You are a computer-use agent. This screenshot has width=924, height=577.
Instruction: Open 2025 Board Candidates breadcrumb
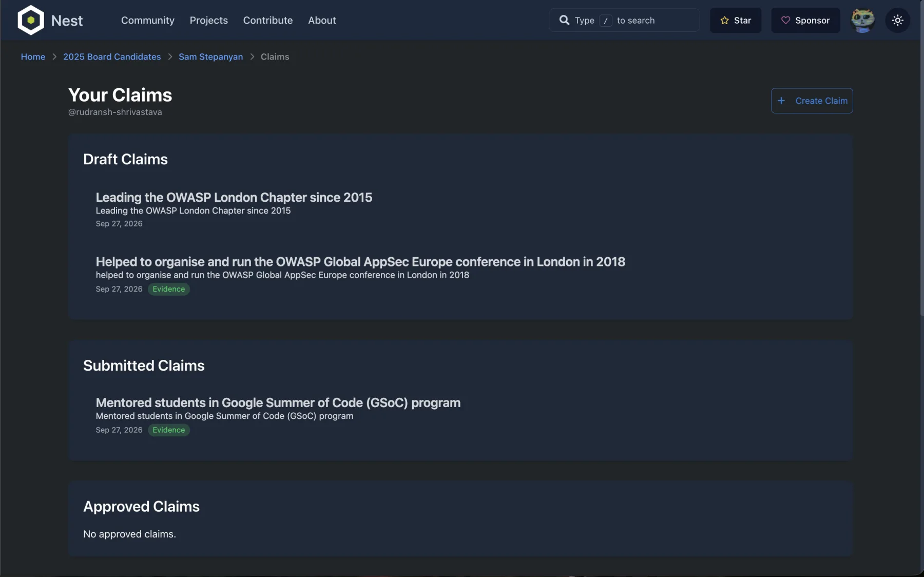tap(112, 56)
